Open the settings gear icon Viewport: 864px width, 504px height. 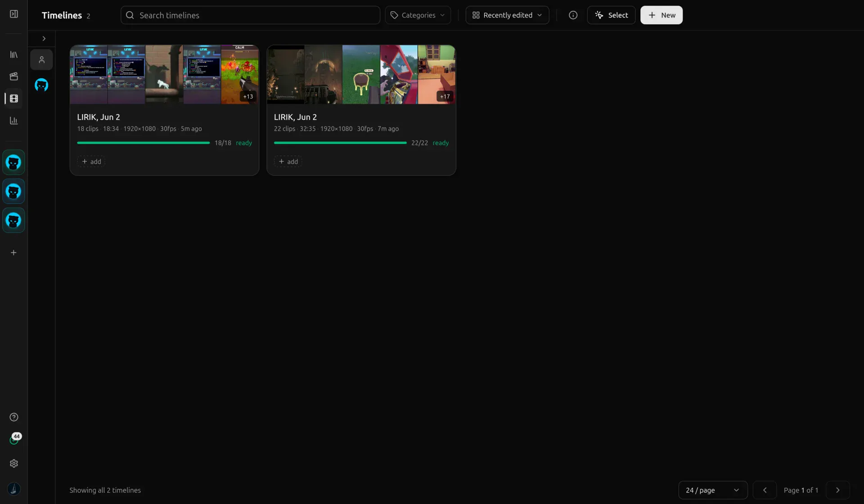point(14,464)
